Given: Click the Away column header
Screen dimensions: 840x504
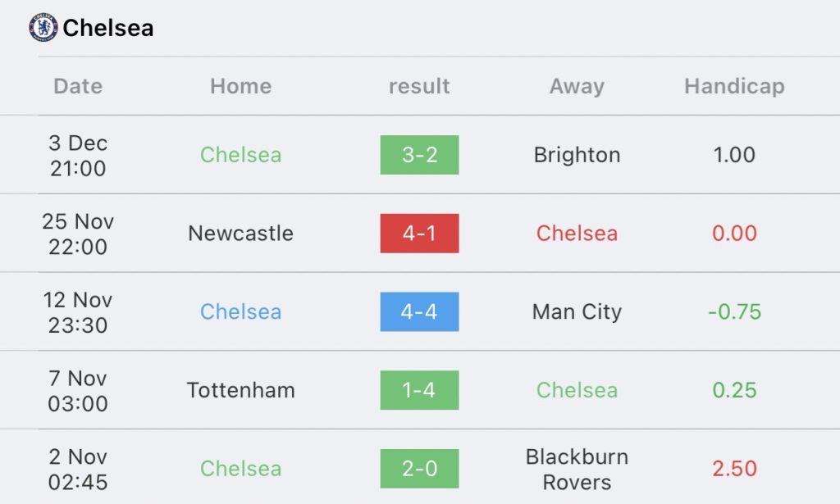Looking at the screenshot, I should click(x=577, y=86).
